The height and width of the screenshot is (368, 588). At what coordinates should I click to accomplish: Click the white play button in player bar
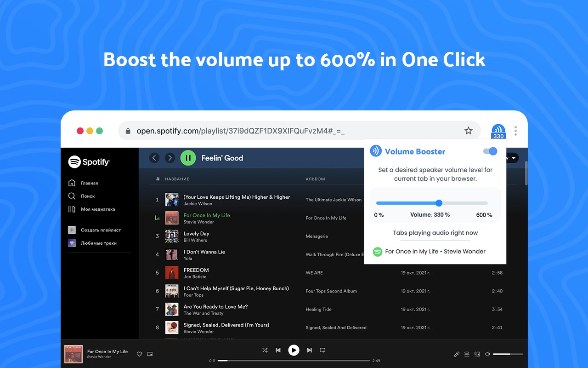point(294,350)
